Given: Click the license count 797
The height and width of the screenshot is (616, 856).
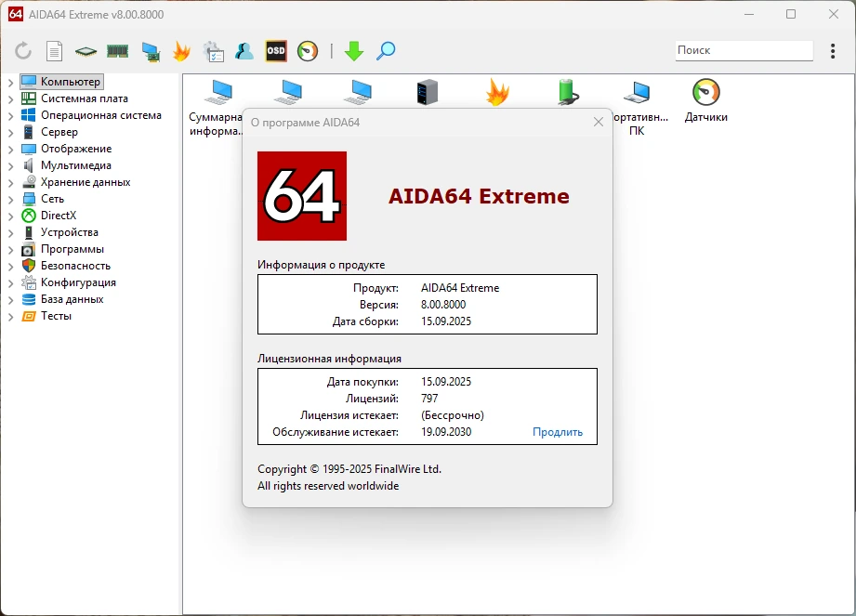Looking at the screenshot, I should pos(429,399).
